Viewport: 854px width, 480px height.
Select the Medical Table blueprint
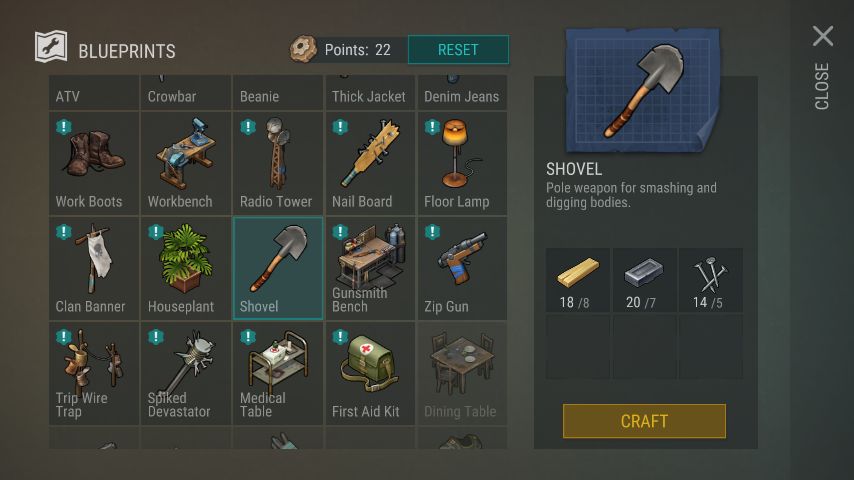pyautogui.click(x=278, y=373)
